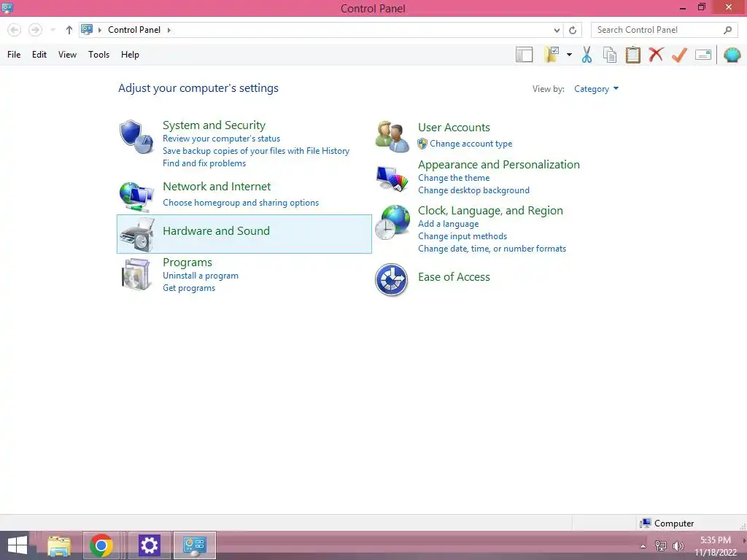
Task: Open System and Security category
Action: [x=214, y=125]
